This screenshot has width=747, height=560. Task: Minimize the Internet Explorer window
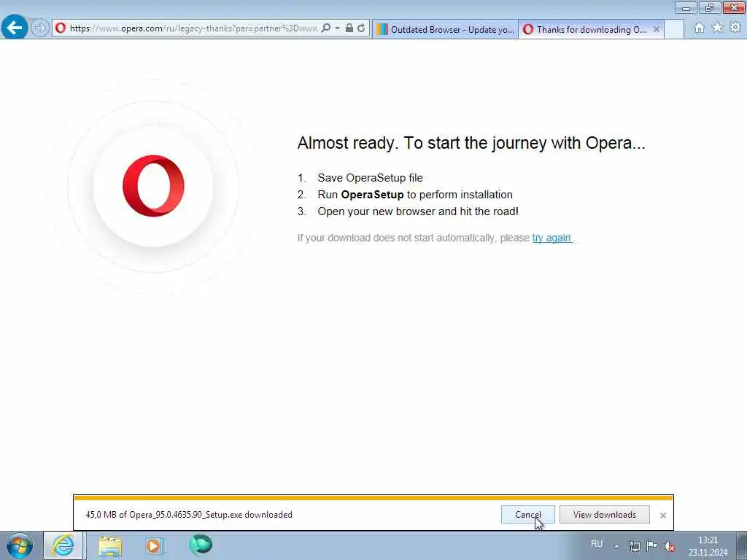pyautogui.click(x=686, y=7)
